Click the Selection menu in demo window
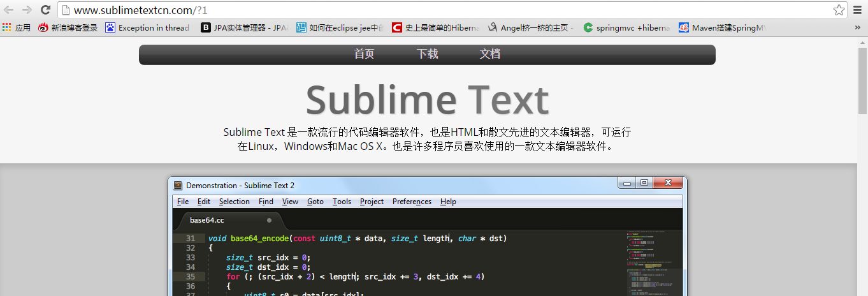The image size is (868, 296). [x=235, y=202]
